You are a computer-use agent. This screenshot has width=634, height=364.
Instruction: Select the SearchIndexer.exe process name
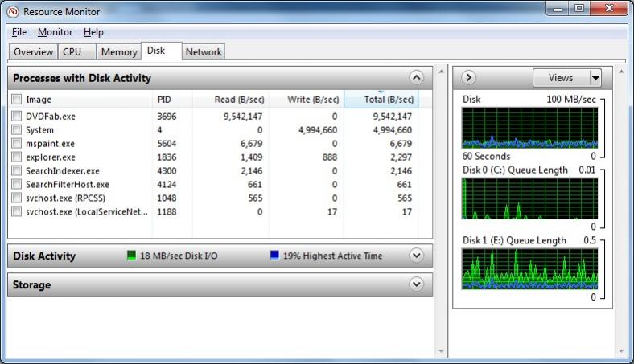click(63, 171)
